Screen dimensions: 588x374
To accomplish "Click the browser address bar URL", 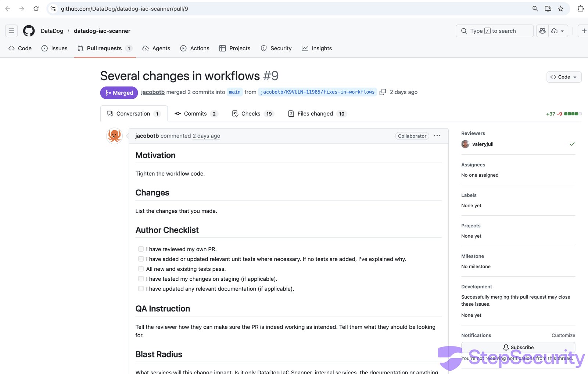I will coord(124,8).
